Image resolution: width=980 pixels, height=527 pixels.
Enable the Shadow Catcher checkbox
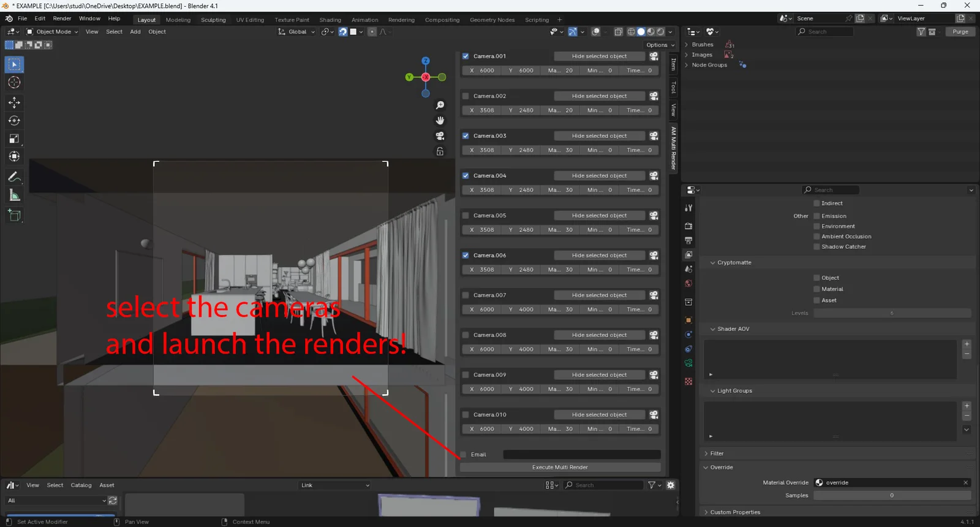coord(816,247)
